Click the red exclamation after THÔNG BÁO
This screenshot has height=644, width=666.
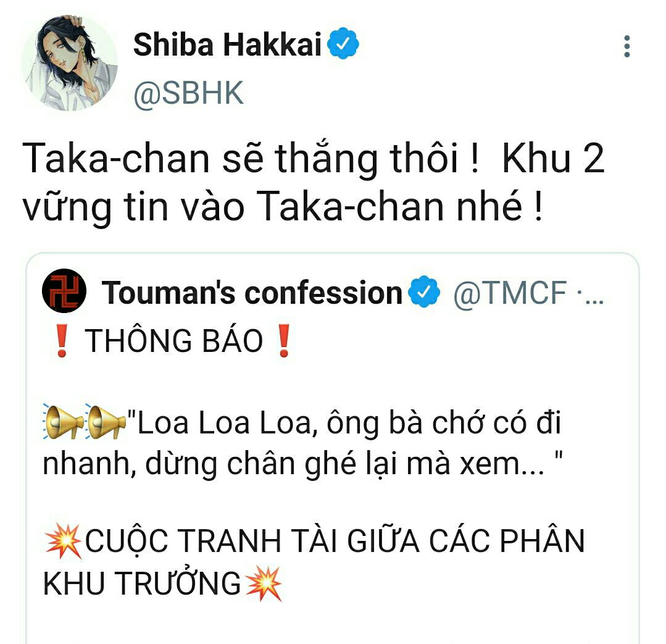click(x=283, y=341)
